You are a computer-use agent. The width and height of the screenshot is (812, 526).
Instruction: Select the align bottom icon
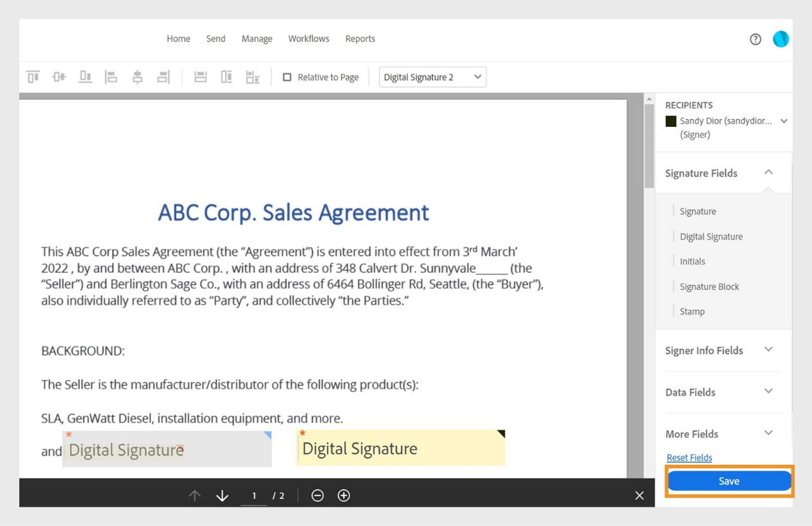coord(85,77)
